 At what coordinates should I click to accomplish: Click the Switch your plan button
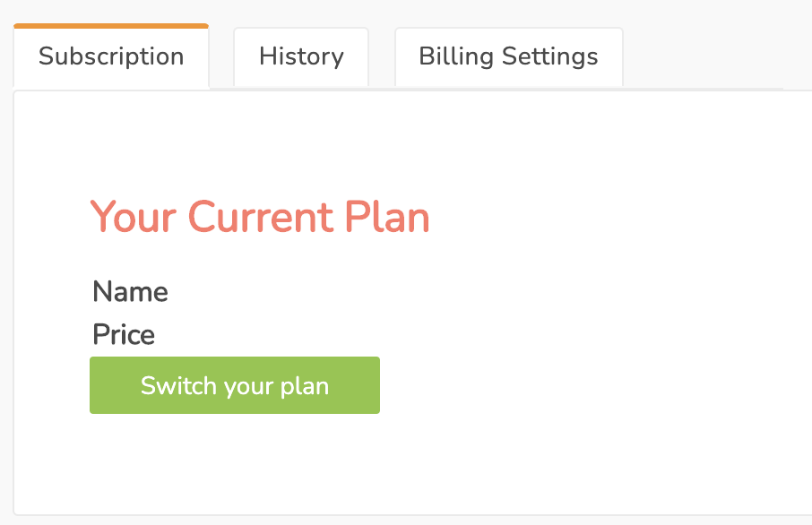(x=235, y=385)
